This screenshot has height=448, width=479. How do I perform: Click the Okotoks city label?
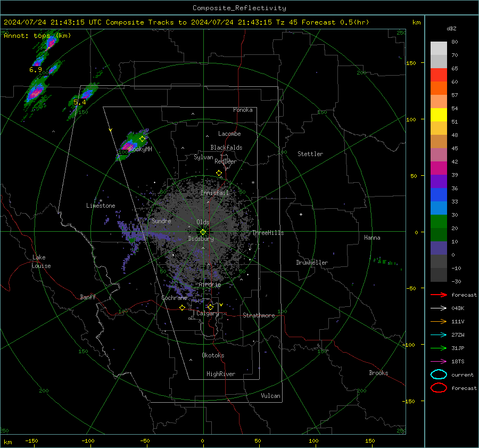(213, 355)
